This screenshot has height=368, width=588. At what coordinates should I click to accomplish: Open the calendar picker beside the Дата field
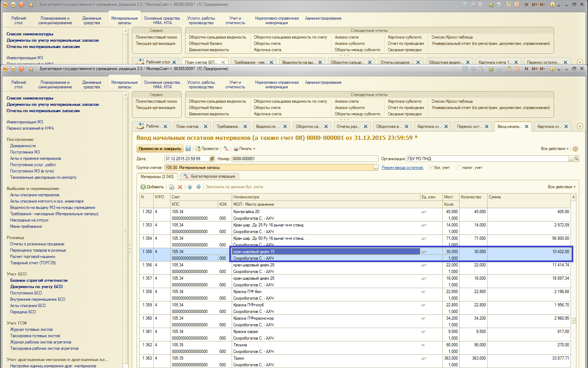[x=212, y=159]
